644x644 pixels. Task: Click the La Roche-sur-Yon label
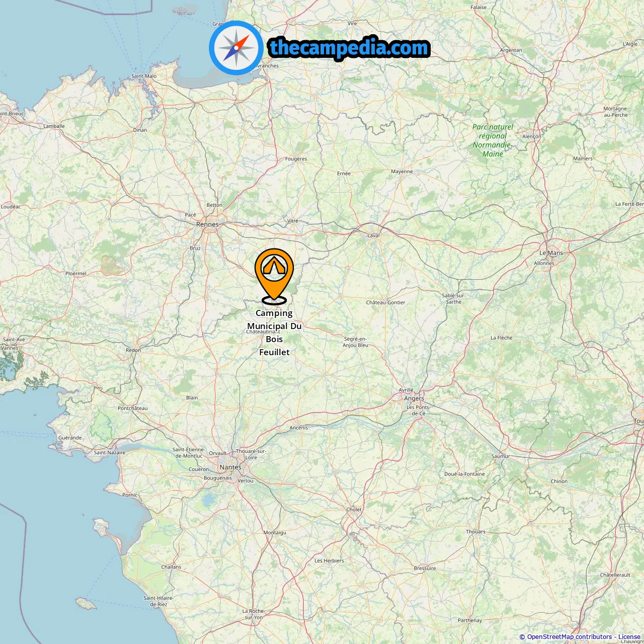pyautogui.click(x=254, y=614)
